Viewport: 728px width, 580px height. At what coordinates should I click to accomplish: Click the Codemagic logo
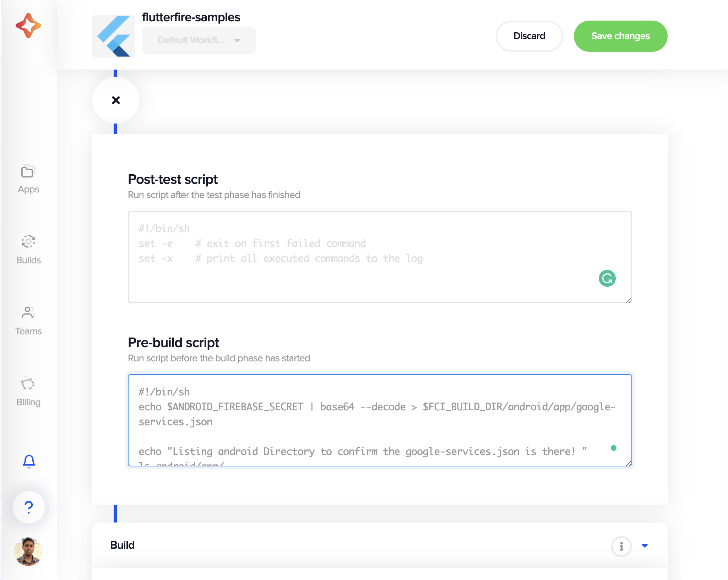[x=28, y=25]
